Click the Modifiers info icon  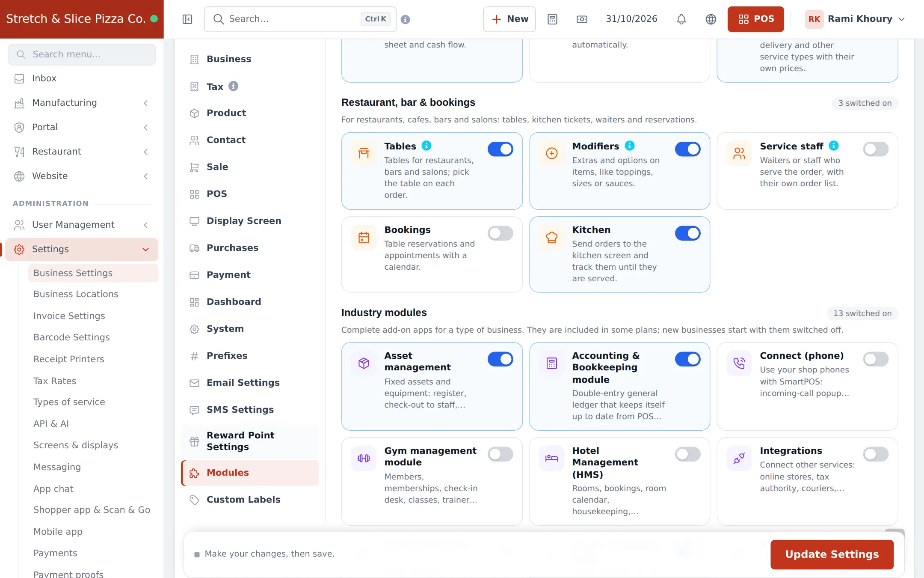pos(629,146)
